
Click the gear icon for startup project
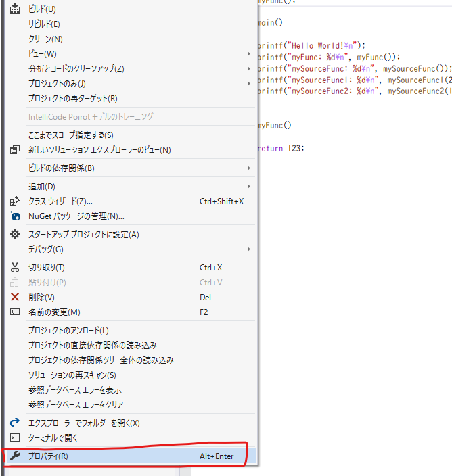[15, 234]
